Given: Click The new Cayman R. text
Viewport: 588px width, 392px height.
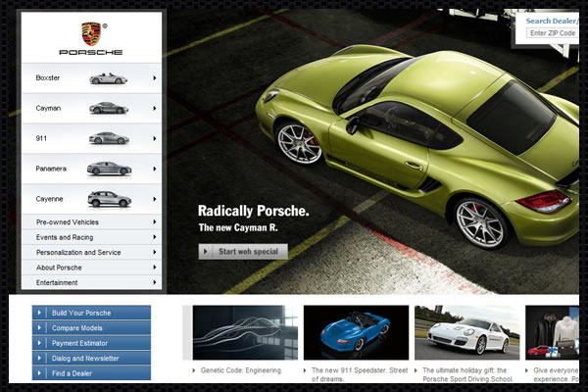Looking at the screenshot, I should 238,227.
